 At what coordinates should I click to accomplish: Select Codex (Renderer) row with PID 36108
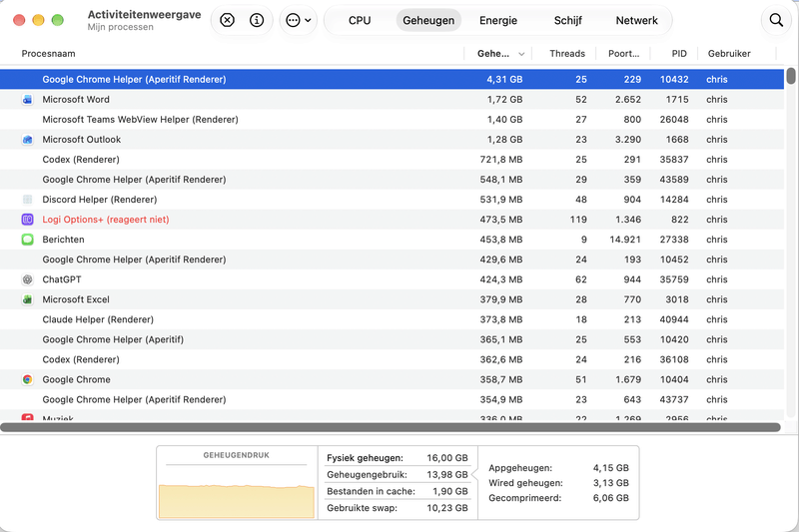click(392, 359)
